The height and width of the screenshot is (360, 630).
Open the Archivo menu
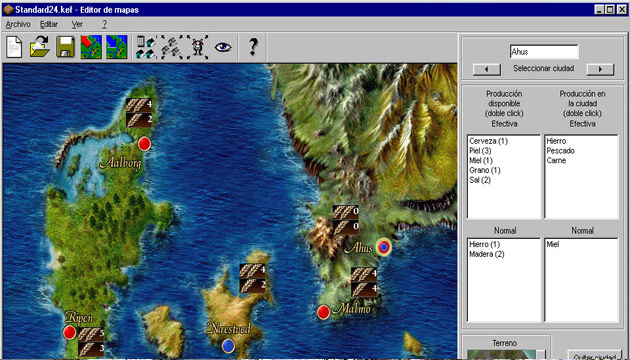coord(18,25)
